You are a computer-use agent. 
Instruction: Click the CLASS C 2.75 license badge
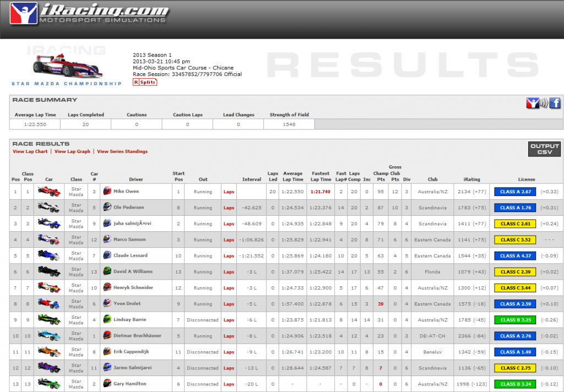515,368
